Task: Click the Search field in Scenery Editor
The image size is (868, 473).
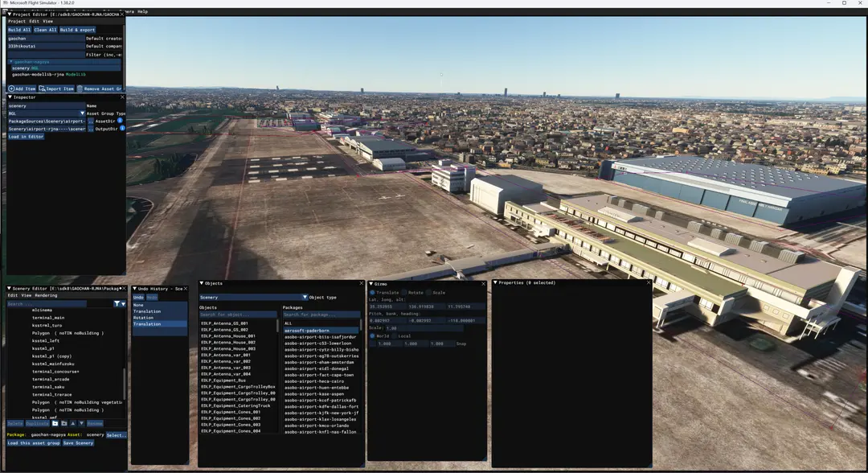Action: (47, 303)
